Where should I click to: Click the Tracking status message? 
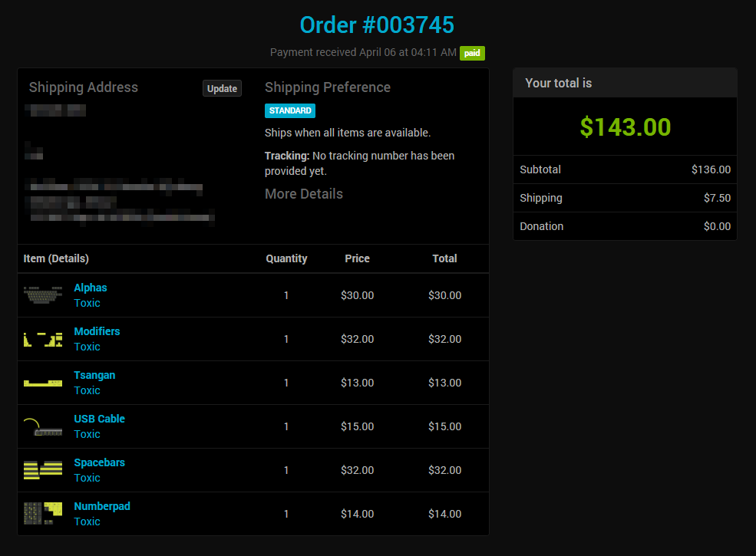pos(359,163)
